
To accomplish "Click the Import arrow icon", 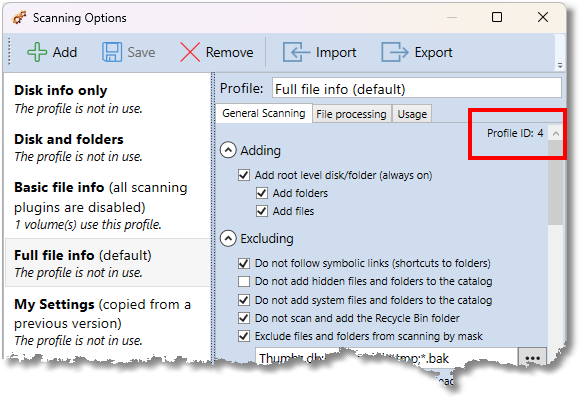I will (x=296, y=52).
